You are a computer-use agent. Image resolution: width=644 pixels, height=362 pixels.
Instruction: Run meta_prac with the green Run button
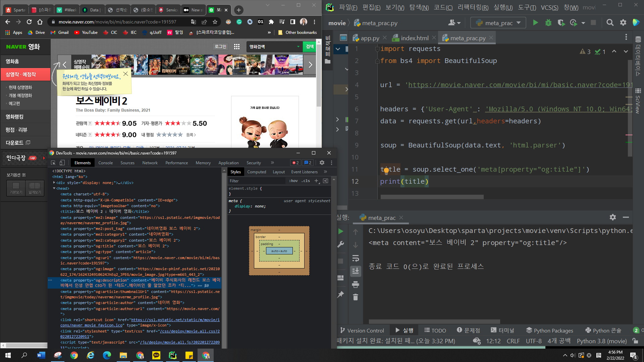tap(535, 23)
